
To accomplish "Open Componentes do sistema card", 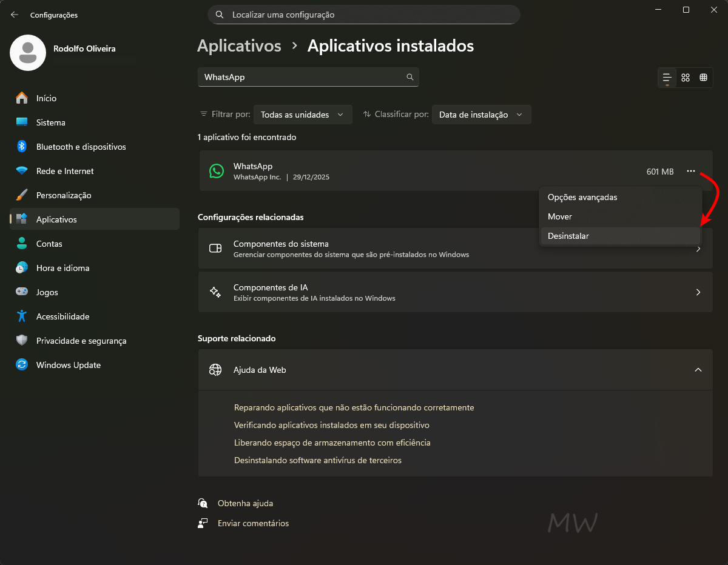I will pos(455,249).
